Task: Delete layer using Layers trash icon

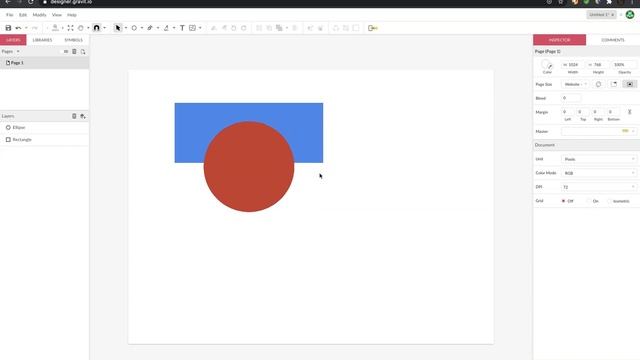Action: point(74,116)
